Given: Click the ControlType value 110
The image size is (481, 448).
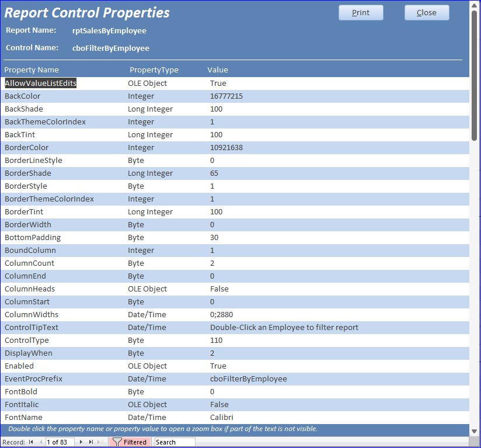Looking at the screenshot, I should point(216,341).
